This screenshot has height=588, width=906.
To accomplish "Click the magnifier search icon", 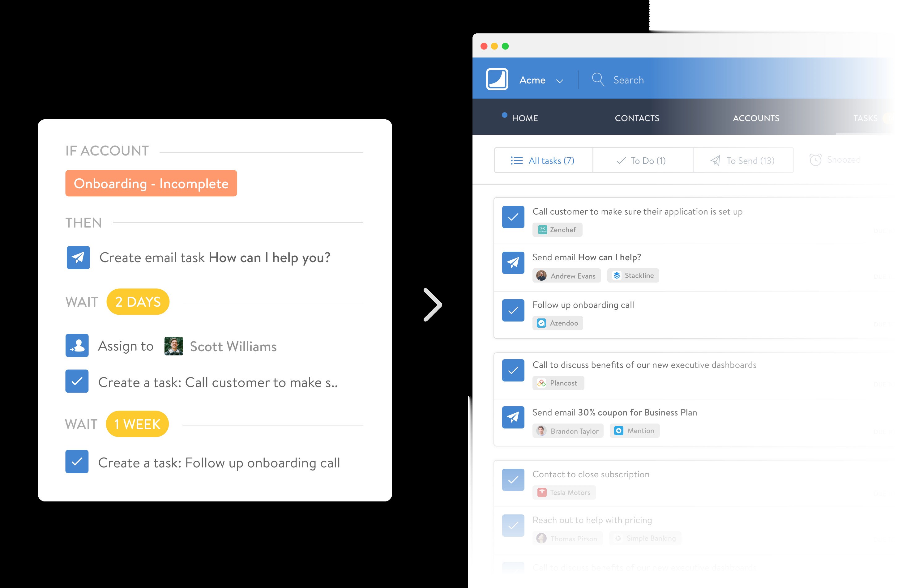I will pyautogui.click(x=598, y=79).
